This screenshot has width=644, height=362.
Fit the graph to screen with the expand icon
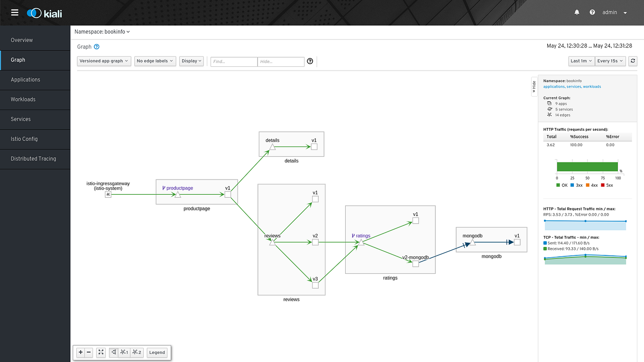click(101, 352)
